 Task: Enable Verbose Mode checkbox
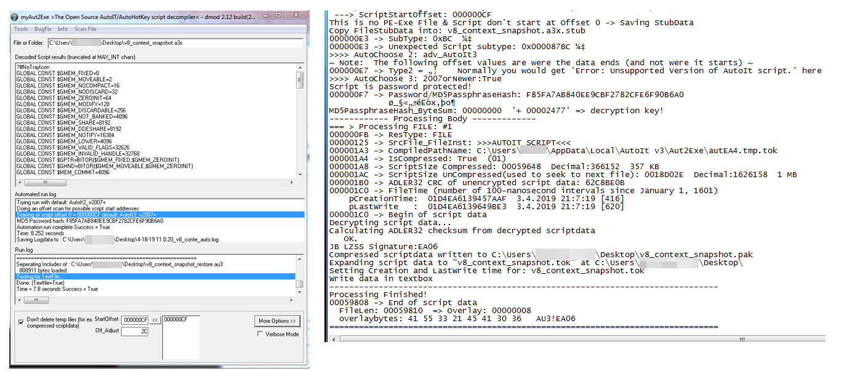coord(260,334)
